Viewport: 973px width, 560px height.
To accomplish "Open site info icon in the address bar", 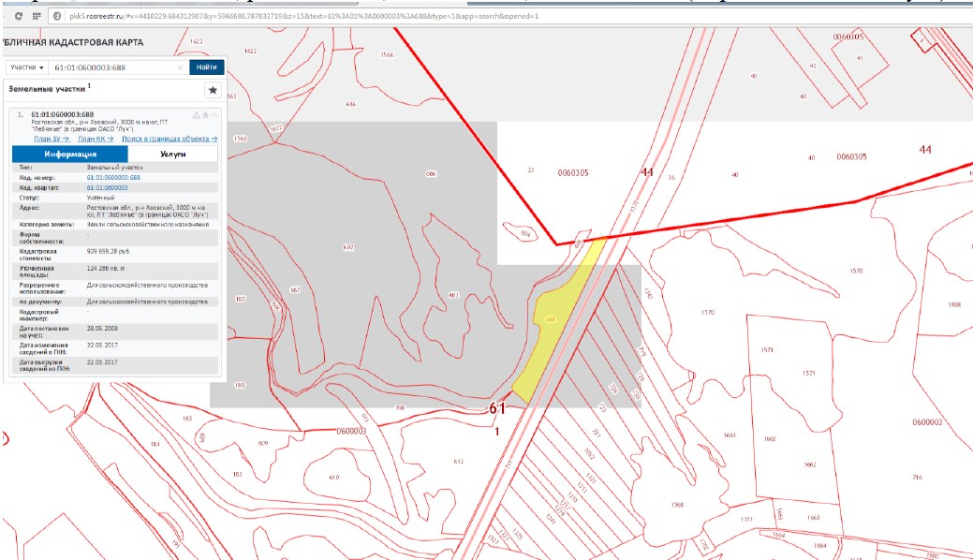I will (x=59, y=17).
